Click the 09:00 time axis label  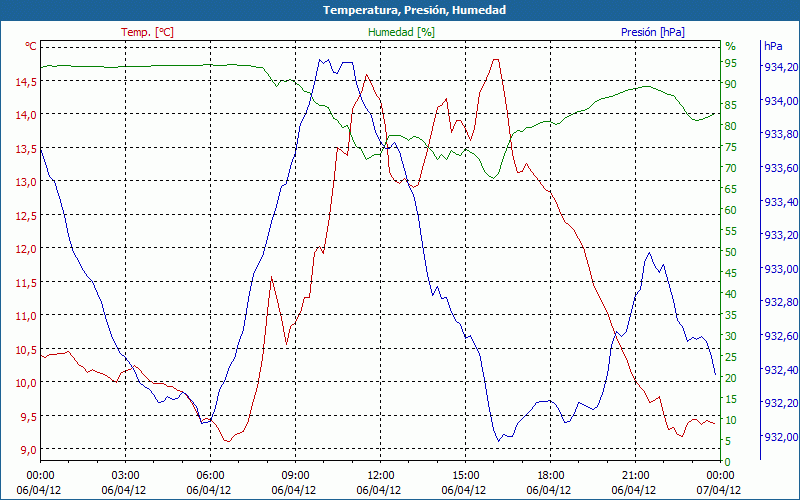[295, 476]
